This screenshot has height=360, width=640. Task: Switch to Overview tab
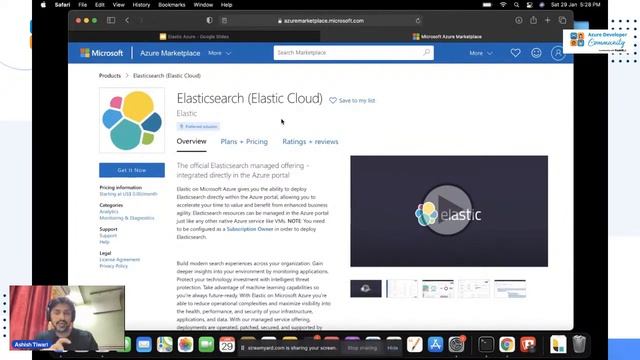click(x=191, y=141)
